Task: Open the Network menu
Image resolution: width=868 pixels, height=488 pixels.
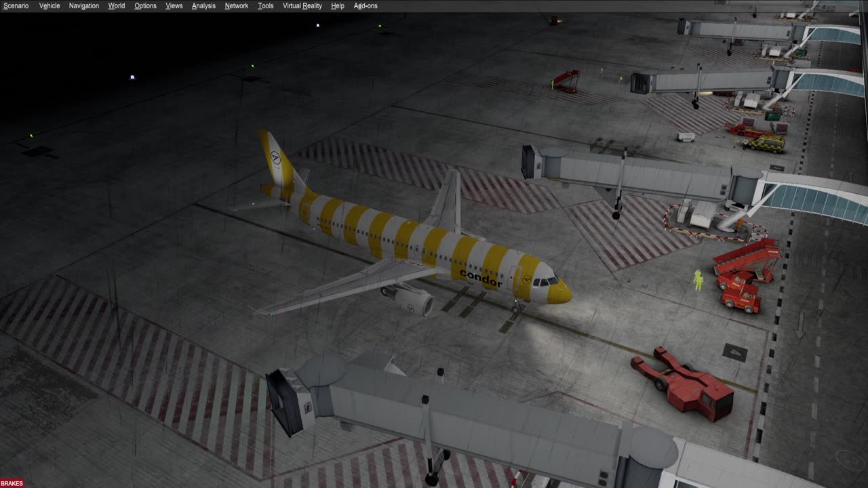Action: coord(237,5)
